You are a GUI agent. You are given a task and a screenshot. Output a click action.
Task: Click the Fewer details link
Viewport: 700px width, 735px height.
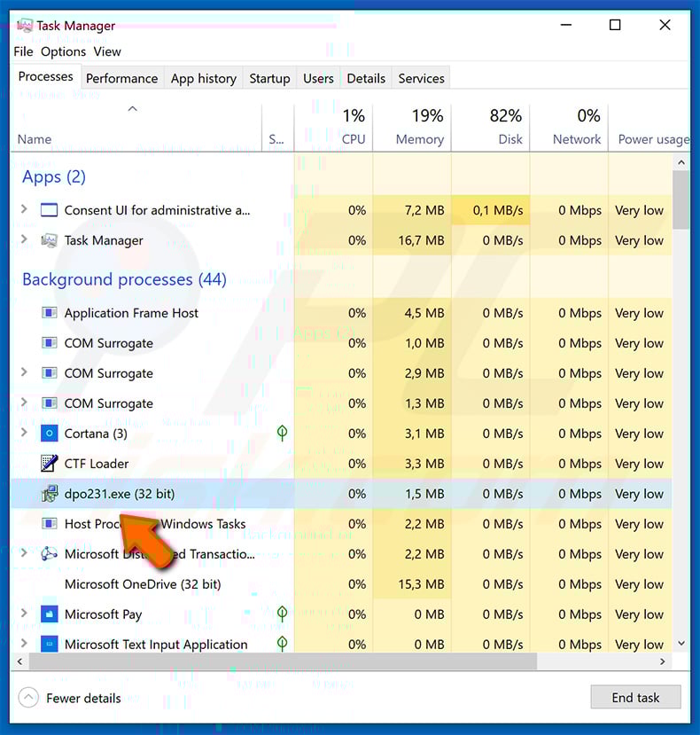[x=83, y=698]
